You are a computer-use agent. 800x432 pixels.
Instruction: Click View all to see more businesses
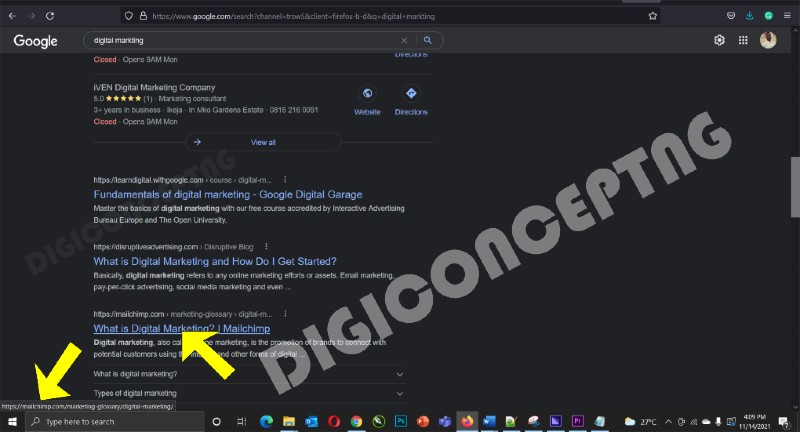(263, 142)
